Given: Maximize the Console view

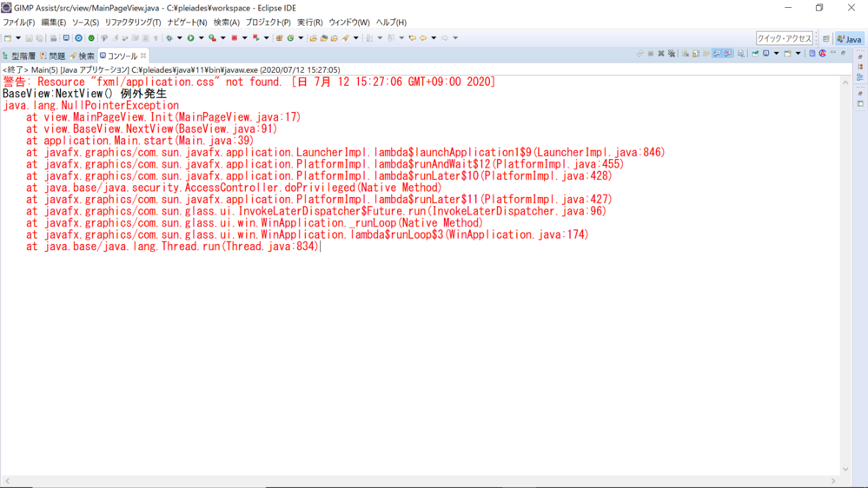Looking at the screenshot, I should pos(843,53).
